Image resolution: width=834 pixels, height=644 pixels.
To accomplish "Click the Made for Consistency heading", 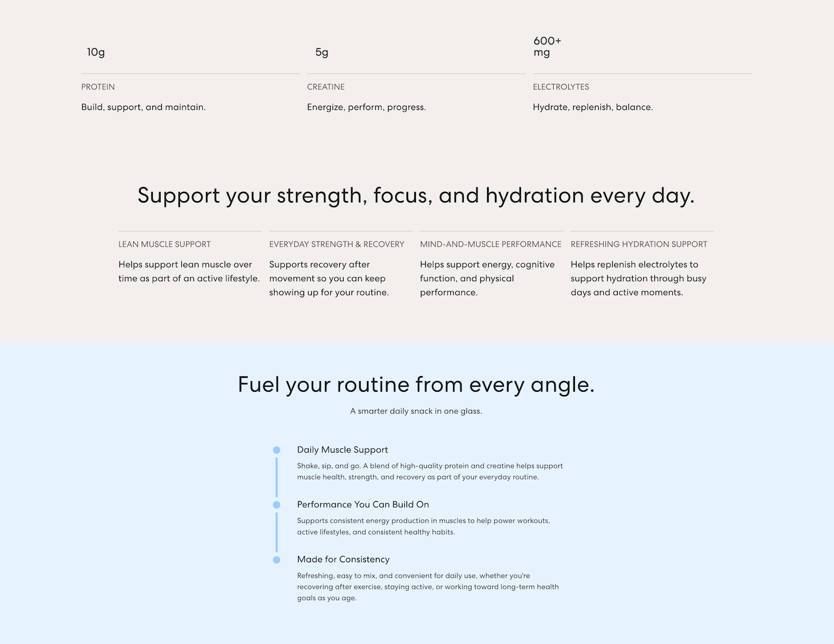I will click(x=343, y=560).
